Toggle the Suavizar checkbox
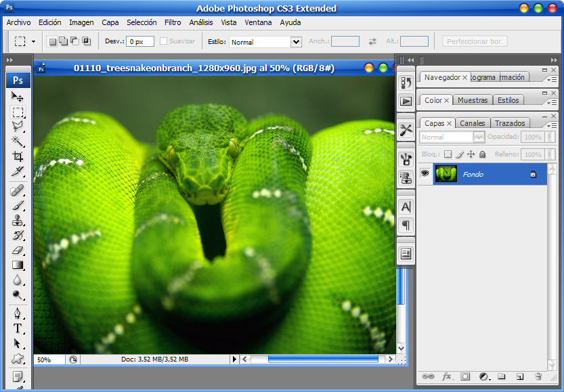This screenshot has width=564, height=392. pyautogui.click(x=163, y=41)
